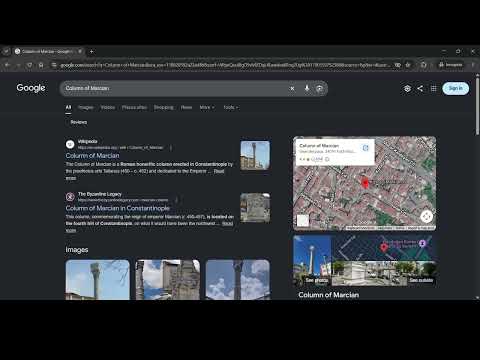Switch to the Shopping search tab
480x360 pixels.
(163, 107)
